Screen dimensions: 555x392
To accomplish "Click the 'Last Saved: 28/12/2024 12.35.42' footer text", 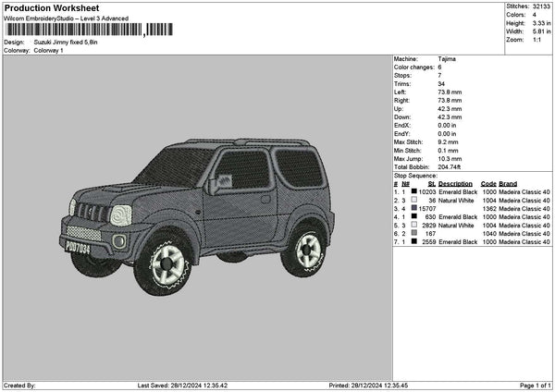I will [182, 386].
